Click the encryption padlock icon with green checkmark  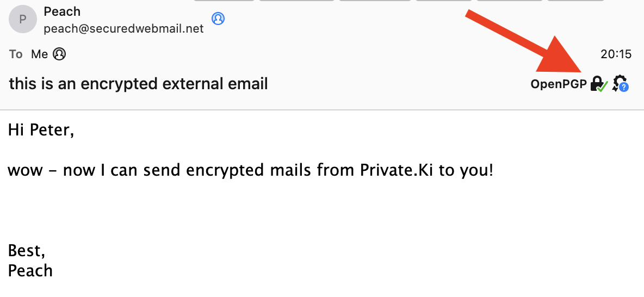tap(598, 84)
